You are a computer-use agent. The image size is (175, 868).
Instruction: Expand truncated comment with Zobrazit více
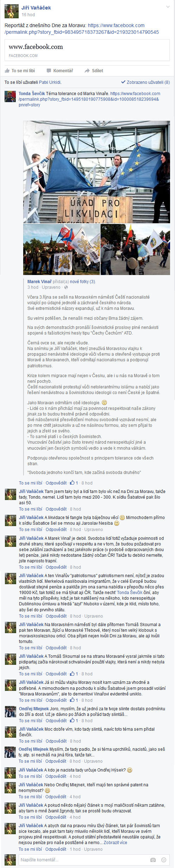115,842
